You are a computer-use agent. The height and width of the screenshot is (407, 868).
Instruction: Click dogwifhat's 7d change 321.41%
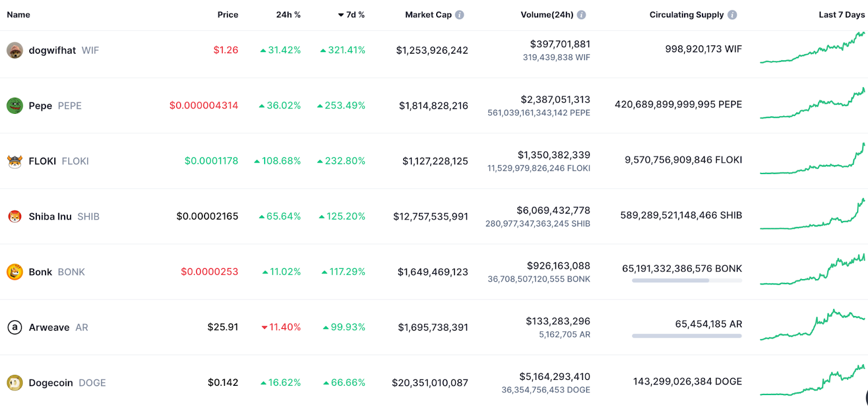pyautogui.click(x=343, y=50)
